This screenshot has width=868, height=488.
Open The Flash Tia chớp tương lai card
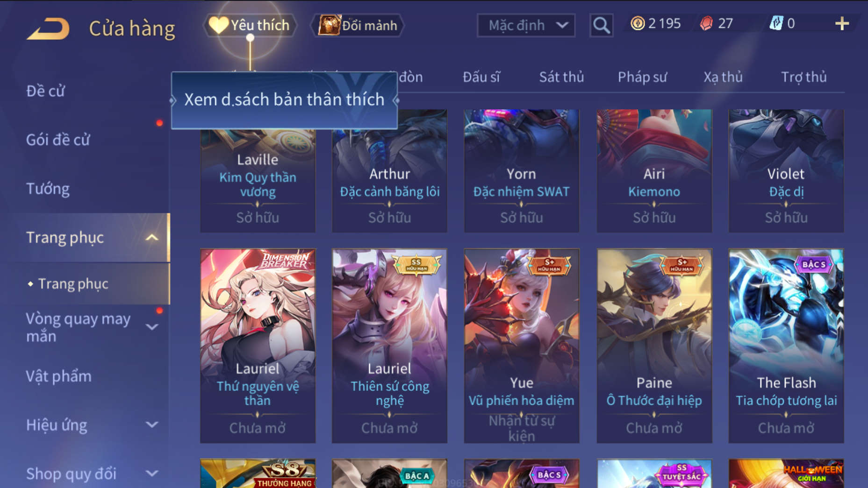(786, 346)
